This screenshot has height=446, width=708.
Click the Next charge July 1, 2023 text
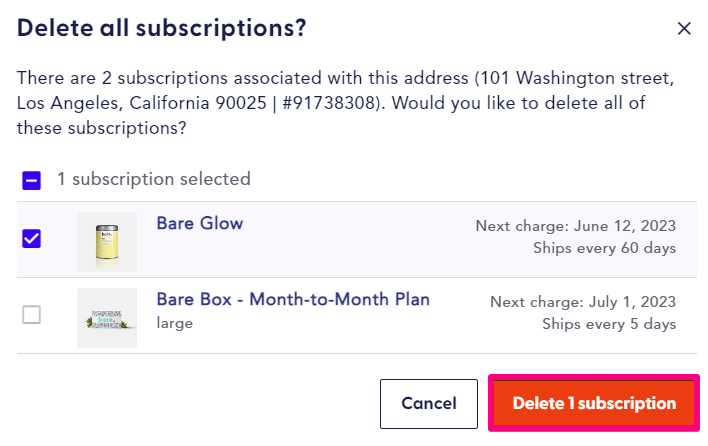pyautogui.click(x=583, y=302)
